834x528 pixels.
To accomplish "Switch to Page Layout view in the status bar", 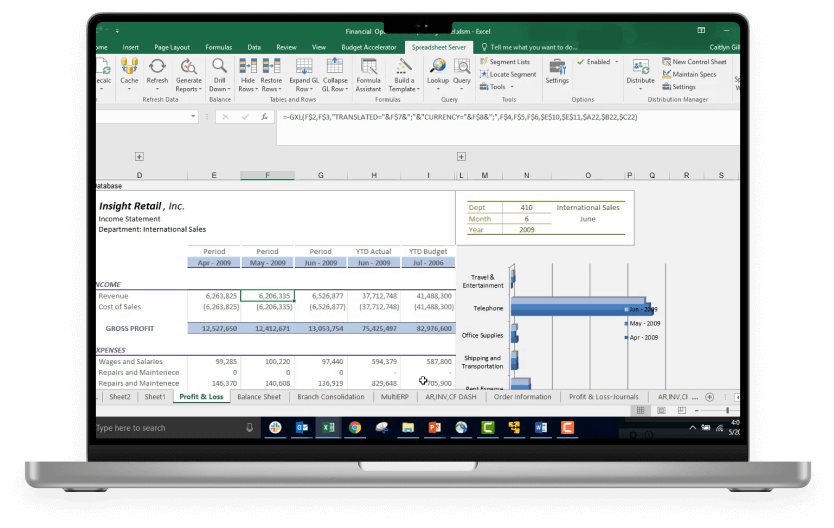I will point(661,410).
